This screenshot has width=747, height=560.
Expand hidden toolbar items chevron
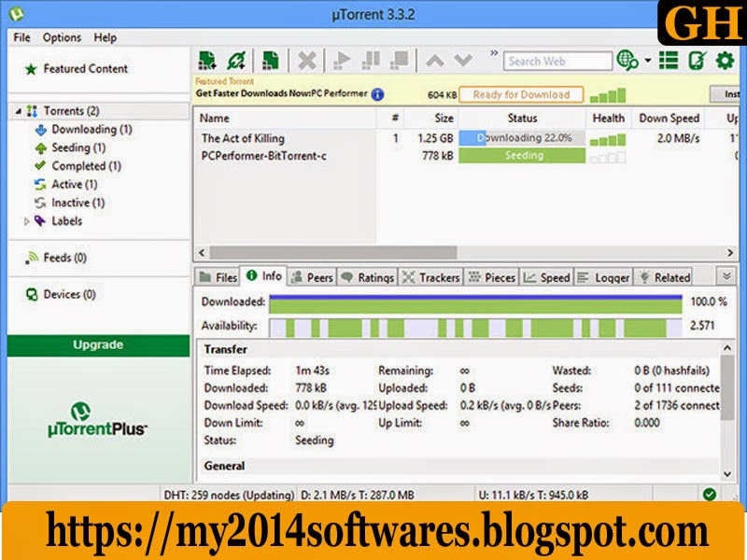click(494, 53)
